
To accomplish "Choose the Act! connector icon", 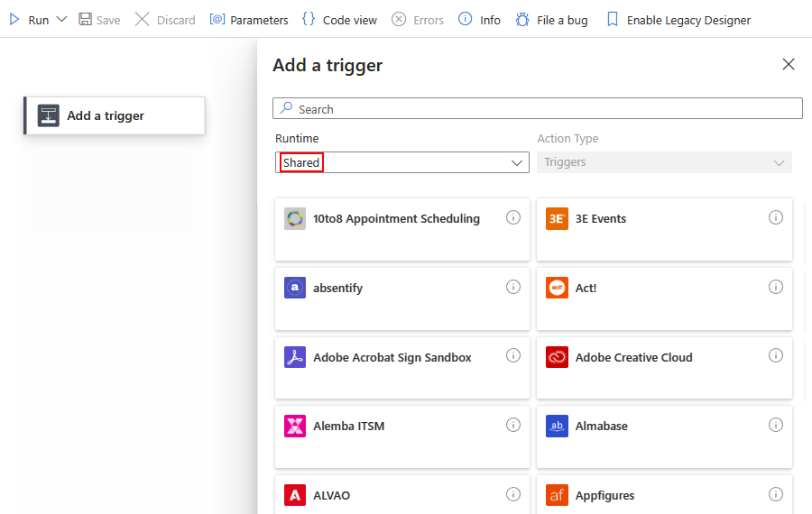I will point(557,289).
